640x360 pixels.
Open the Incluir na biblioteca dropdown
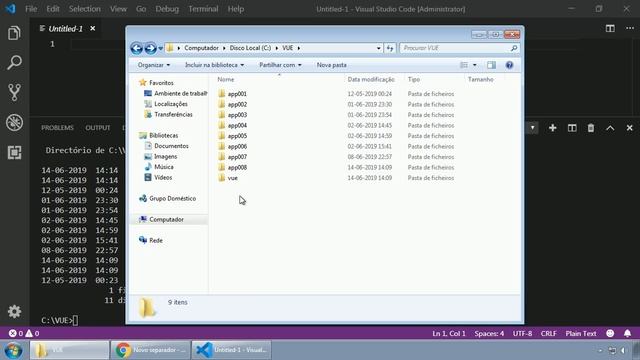(x=214, y=65)
